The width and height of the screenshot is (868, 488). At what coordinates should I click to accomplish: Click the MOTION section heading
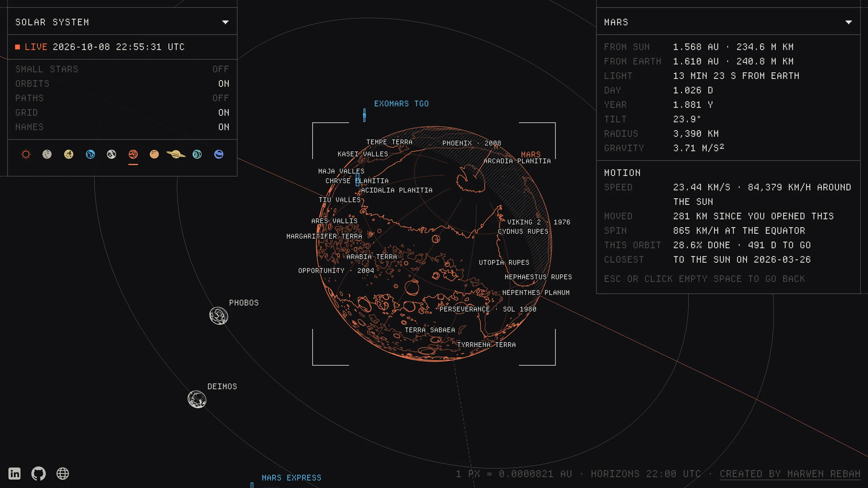coord(623,173)
